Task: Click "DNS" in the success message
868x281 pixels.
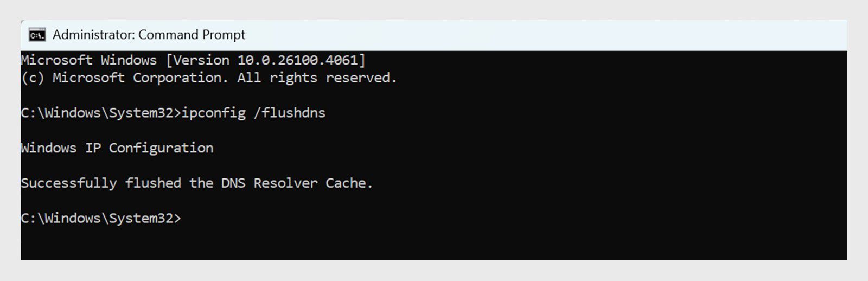Action: [233, 183]
